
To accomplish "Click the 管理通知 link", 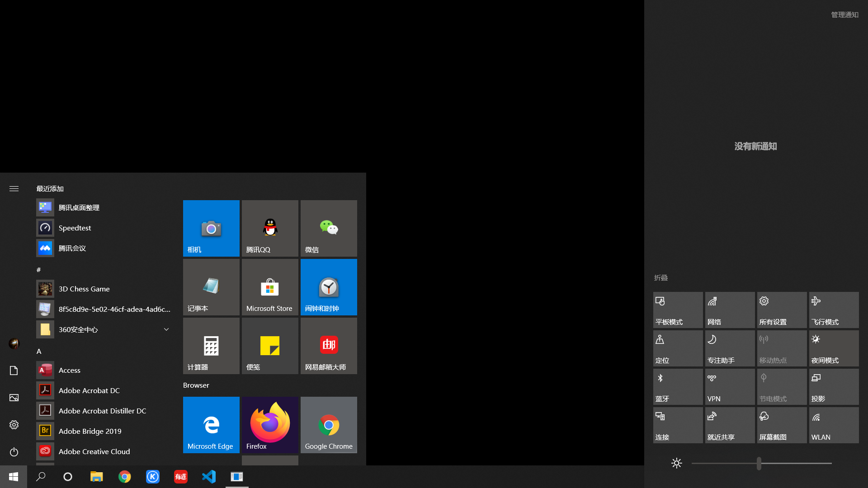I will point(844,15).
